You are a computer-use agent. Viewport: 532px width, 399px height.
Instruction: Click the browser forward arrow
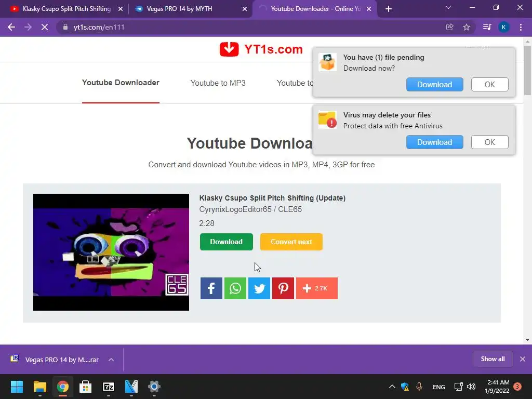pos(28,27)
